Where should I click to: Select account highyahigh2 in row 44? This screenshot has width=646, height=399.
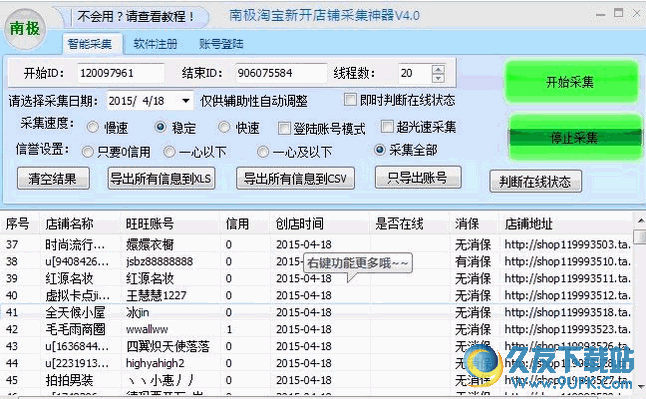click(155, 363)
